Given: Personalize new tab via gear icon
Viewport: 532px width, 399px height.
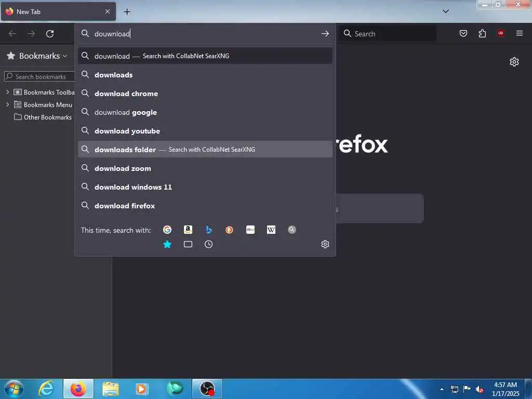Looking at the screenshot, I should click(x=514, y=62).
